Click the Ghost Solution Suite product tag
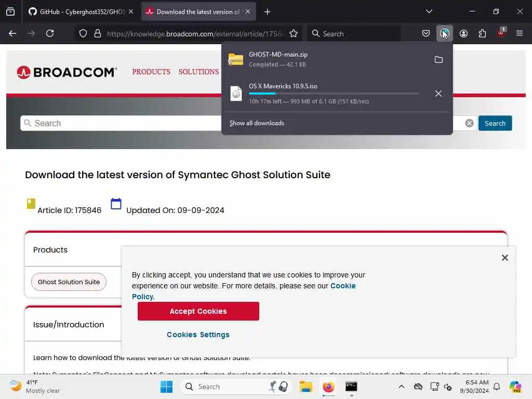The image size is (532, 399). click(x=69, y=282)
